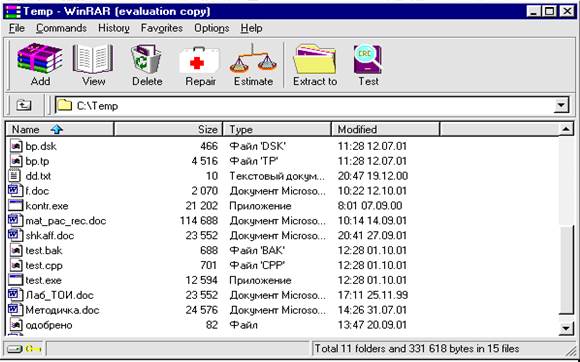Click the WinRAR title bar icon
580x362 pixels.
click(x=13, y=11)
